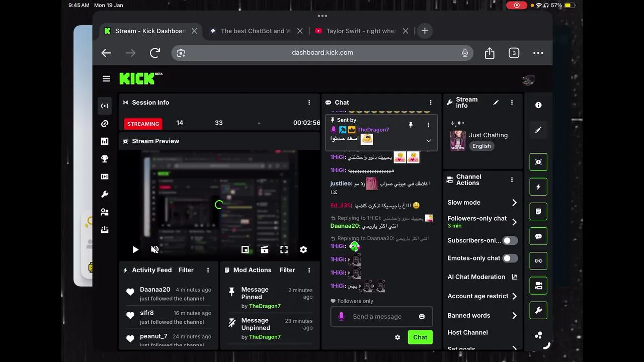Open chat settings gear

pyautogui.click(x=397, y=337)
